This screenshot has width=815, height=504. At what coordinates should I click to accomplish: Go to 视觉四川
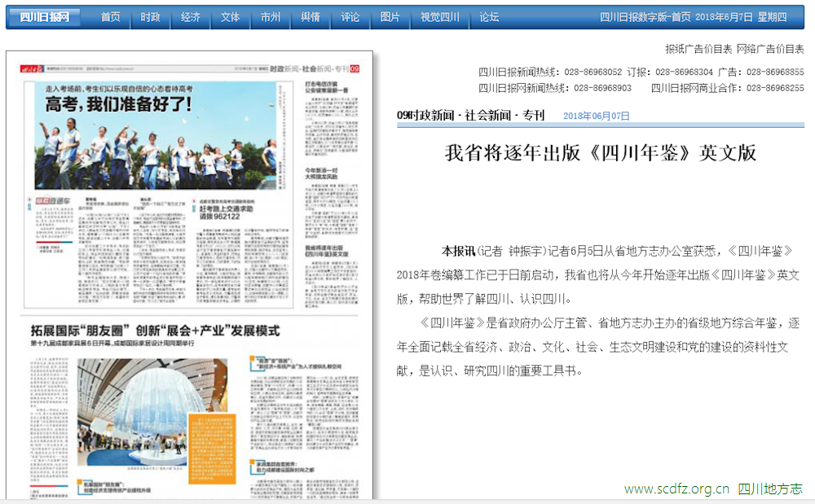(x=440, y=17)
